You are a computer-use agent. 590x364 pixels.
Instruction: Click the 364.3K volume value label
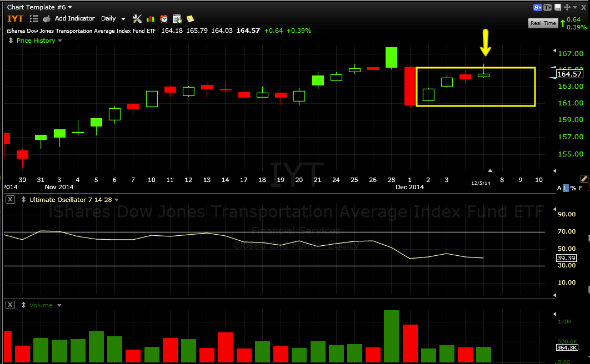tap(567, 347)
